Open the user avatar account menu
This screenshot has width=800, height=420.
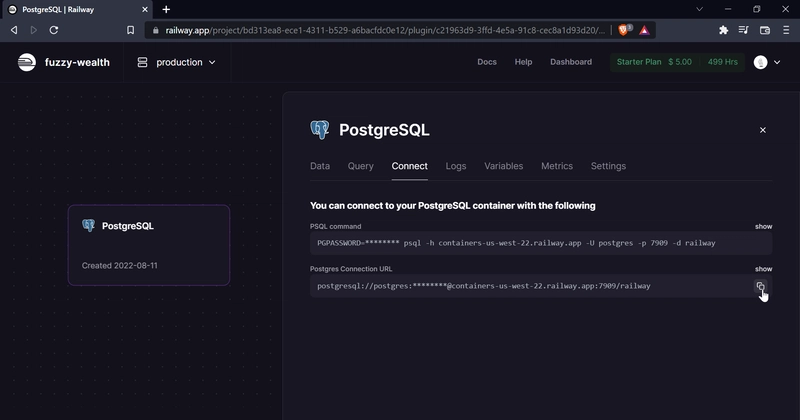(x=767, y=62)
